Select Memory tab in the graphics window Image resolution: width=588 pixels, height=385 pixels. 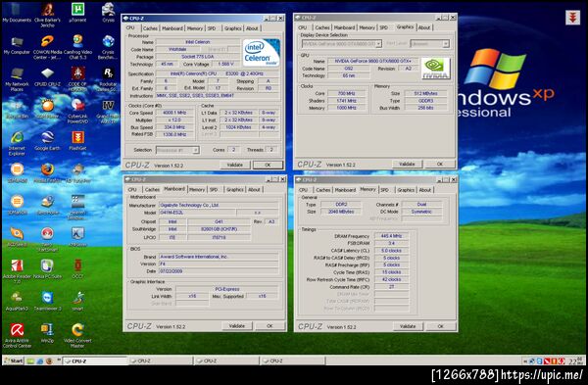click(367, 27)
